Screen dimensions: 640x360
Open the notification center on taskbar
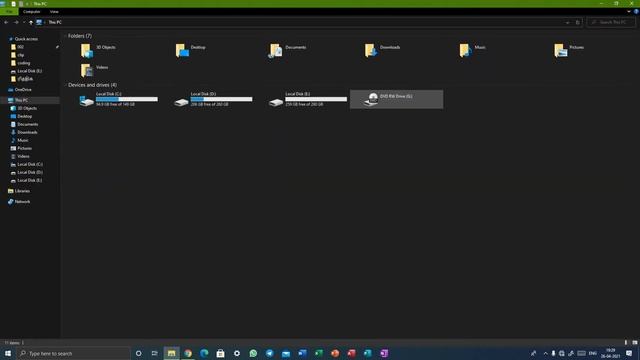629,353
